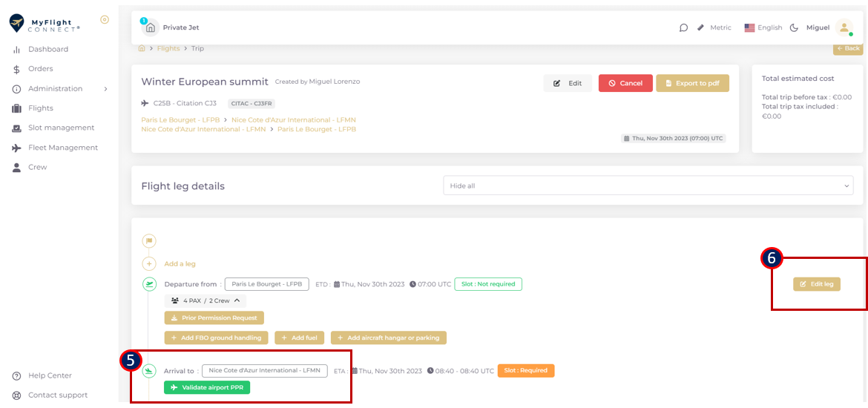This screenshot has height=408, width=868.
Task: Click the green arrival plane icon
Action: tap(149, 371)
